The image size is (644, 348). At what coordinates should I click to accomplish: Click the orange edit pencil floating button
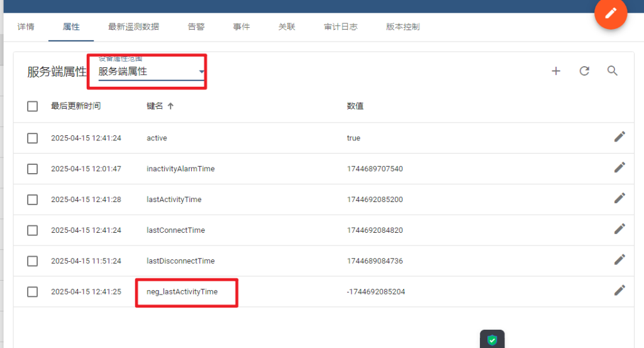pyautogui.click(x=611, y=13)
